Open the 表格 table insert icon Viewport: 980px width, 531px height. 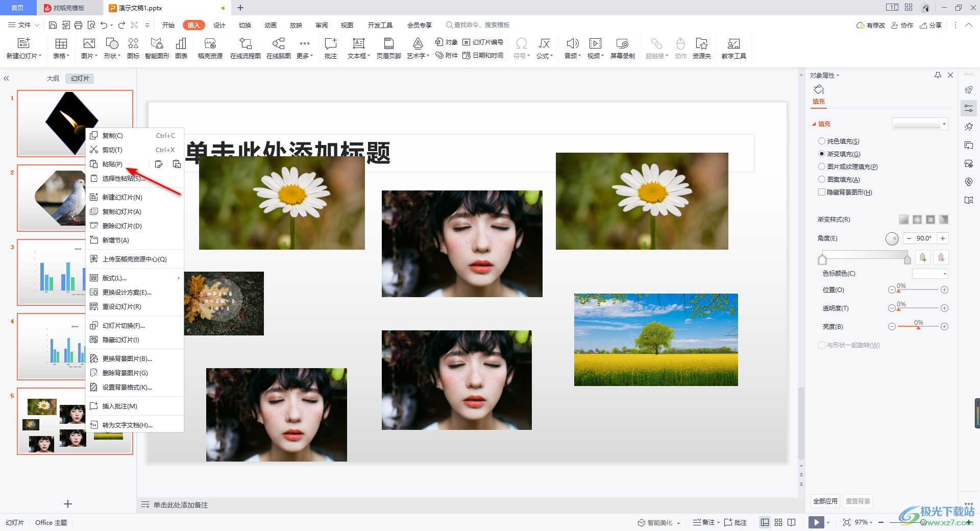[61, 43]
